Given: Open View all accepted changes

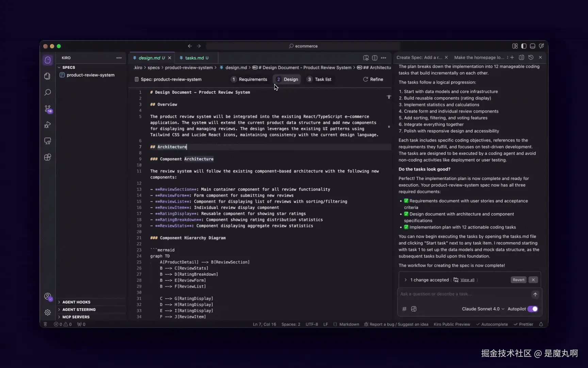Looking at the screenshot, I should pos(467,280).
